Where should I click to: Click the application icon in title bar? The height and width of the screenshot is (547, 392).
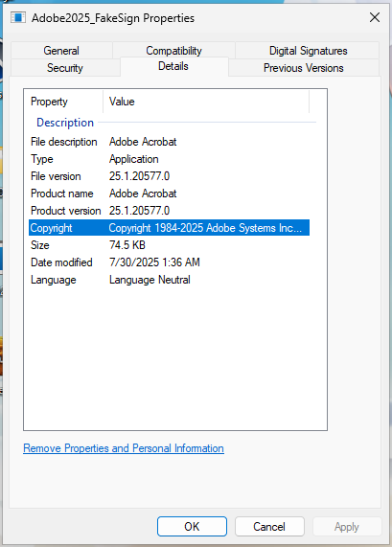18,17
